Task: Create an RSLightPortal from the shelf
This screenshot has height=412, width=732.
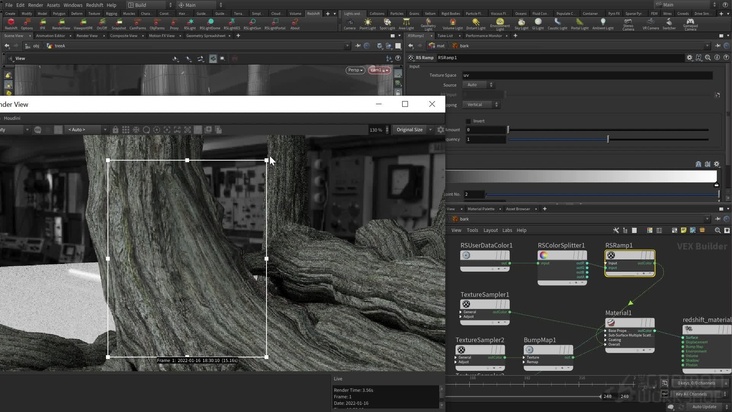Action: tap(275, 23)
